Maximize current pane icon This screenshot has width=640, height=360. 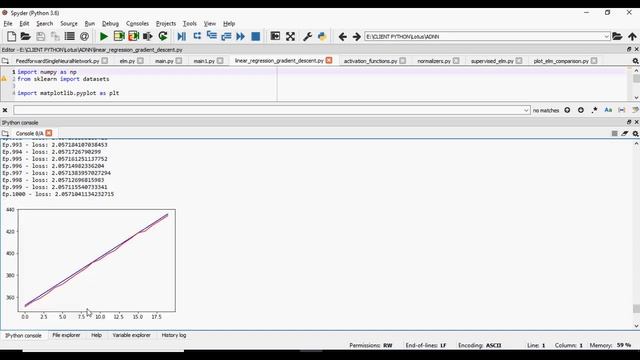(x=276, y=36)
